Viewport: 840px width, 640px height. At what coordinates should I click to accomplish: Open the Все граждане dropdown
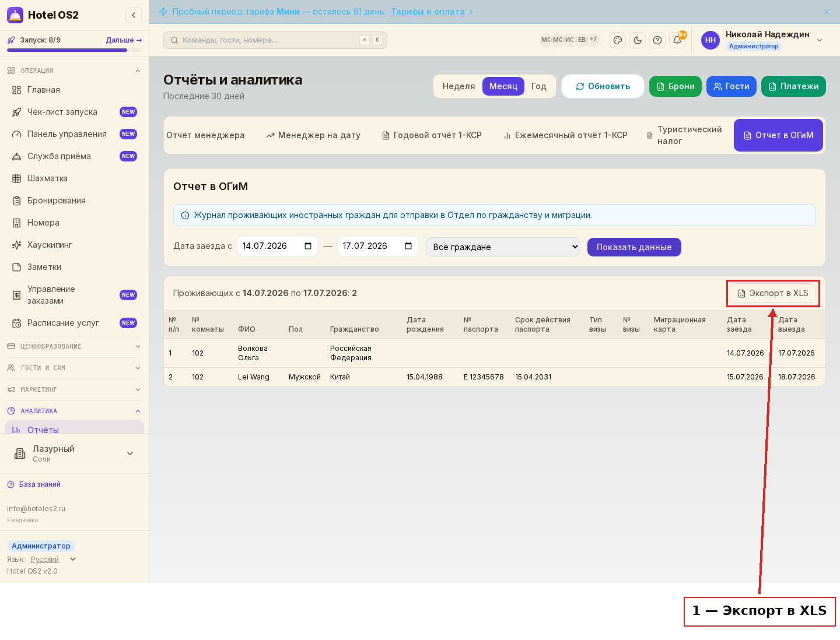point(503,247)
